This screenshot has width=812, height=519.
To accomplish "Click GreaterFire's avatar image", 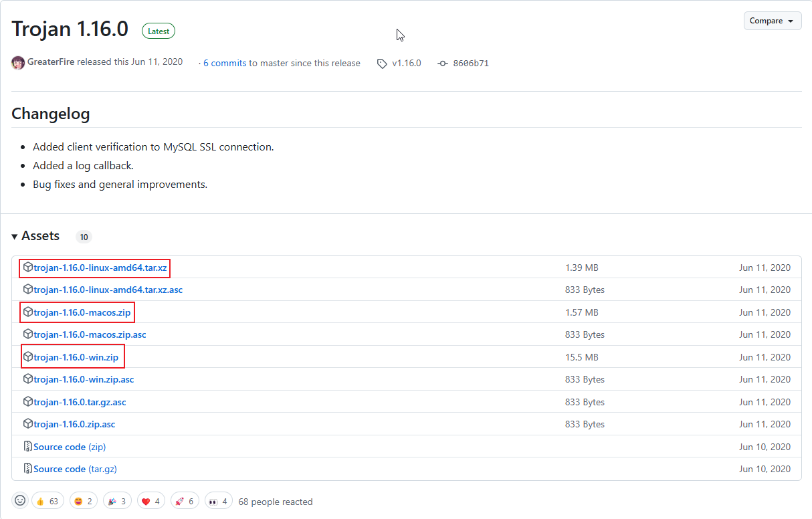I will pos(18,63).
